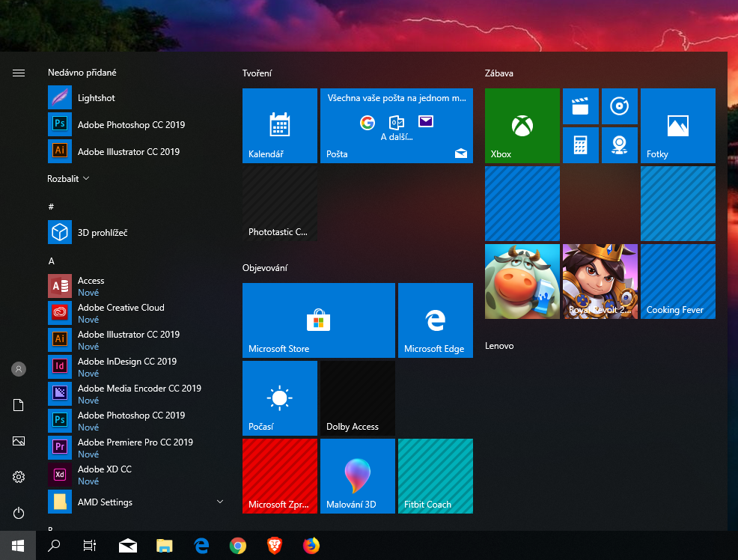738x560 pixels.
Task: Open Settings gear in the Start sidebar
Action: tap(19, 477)
